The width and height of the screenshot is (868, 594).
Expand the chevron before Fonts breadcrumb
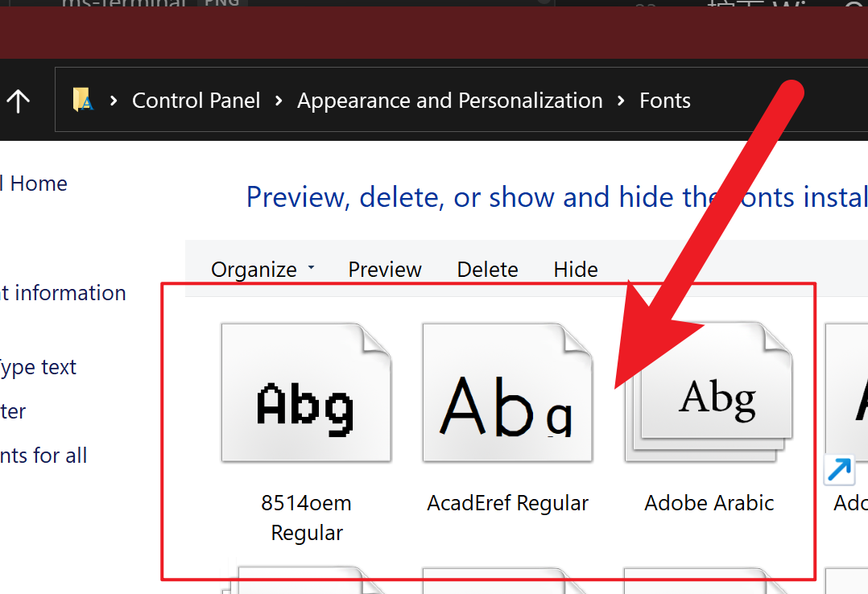(621, 101)
